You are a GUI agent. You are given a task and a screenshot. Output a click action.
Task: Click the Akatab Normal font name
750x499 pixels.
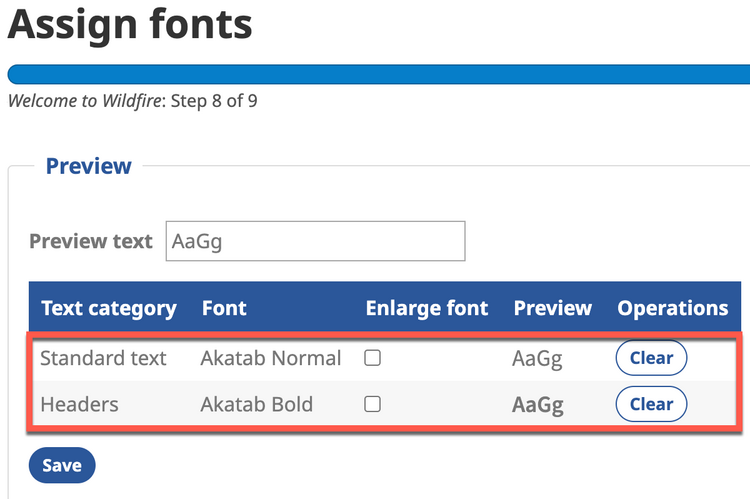[270, 358]
